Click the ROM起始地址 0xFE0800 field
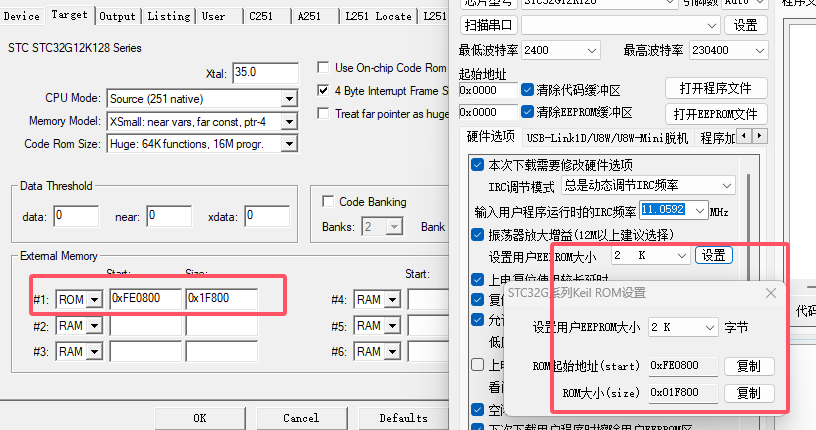 tap(683, 365)
